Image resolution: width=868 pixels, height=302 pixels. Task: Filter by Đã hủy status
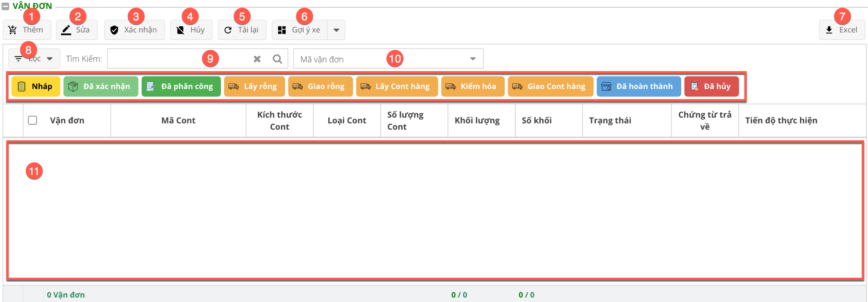tap(711, 86)
